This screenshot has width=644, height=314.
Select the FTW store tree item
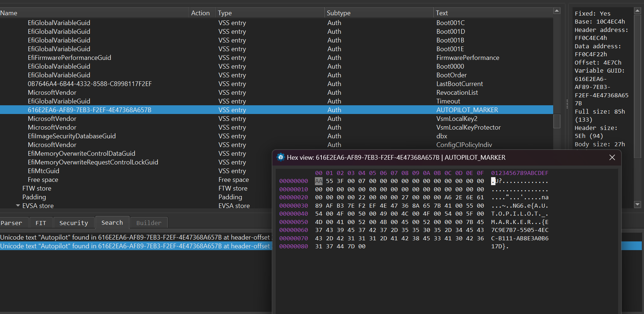37,188
